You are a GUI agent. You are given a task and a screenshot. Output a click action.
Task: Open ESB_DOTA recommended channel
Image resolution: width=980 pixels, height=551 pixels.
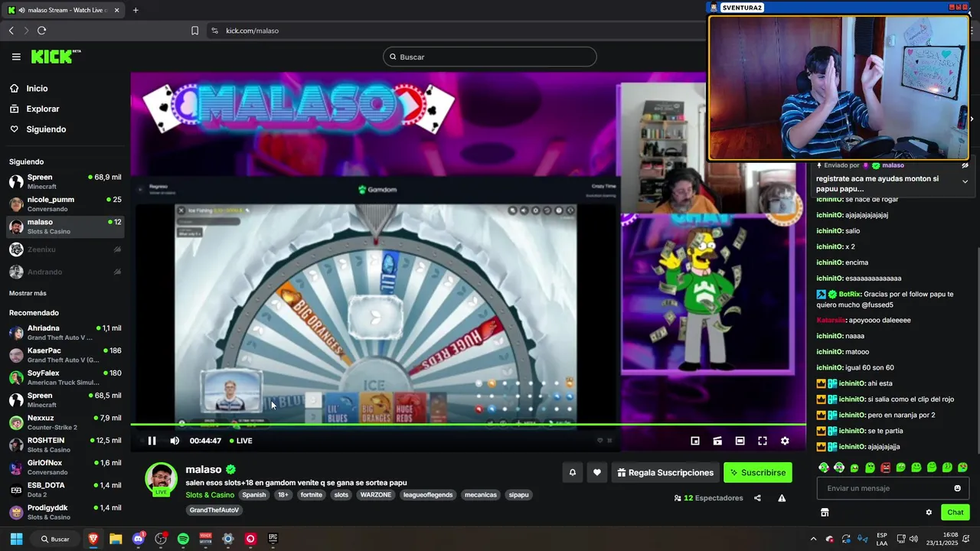point(64,490)
